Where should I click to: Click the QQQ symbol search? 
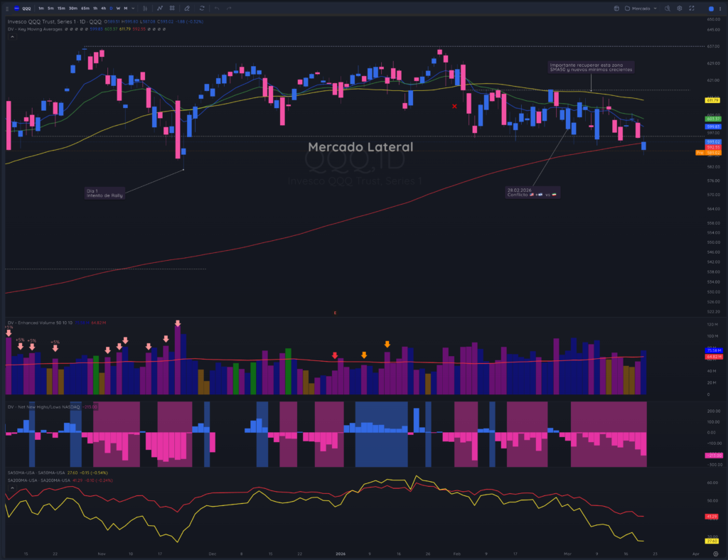click(26, 9)
